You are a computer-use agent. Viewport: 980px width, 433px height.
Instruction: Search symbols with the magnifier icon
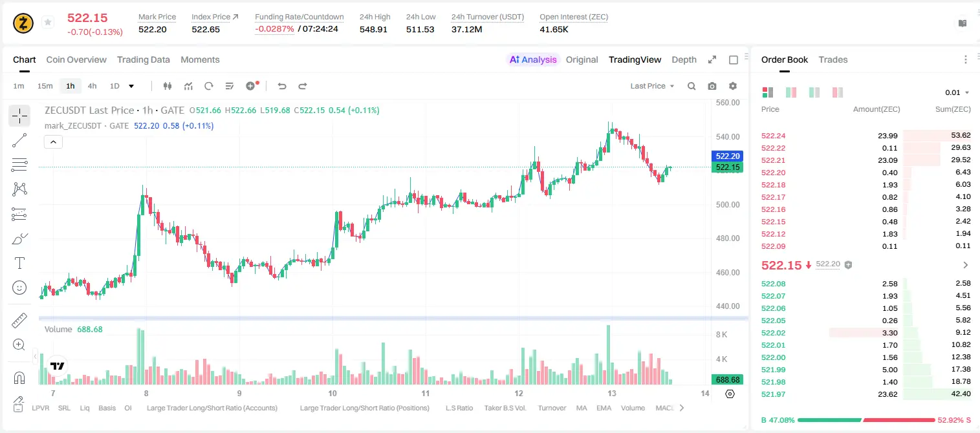pyautogui.click(x=691, y=86)
